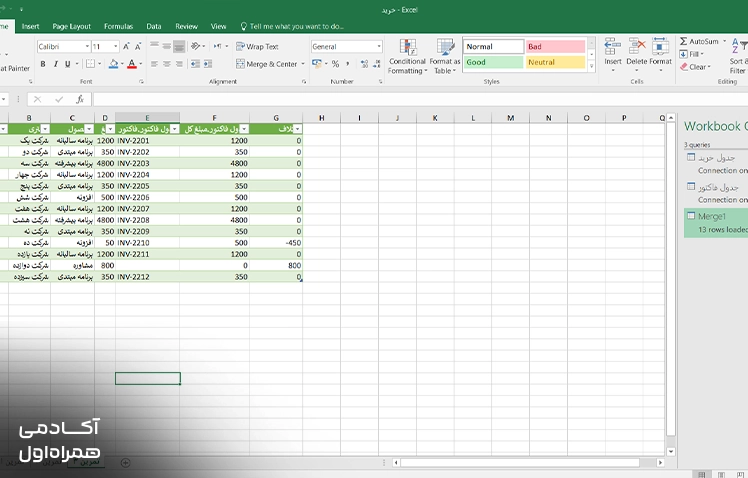Viewport: 748px width, 478px height.
Task: Align text left
Action: [x=154, y=64]
